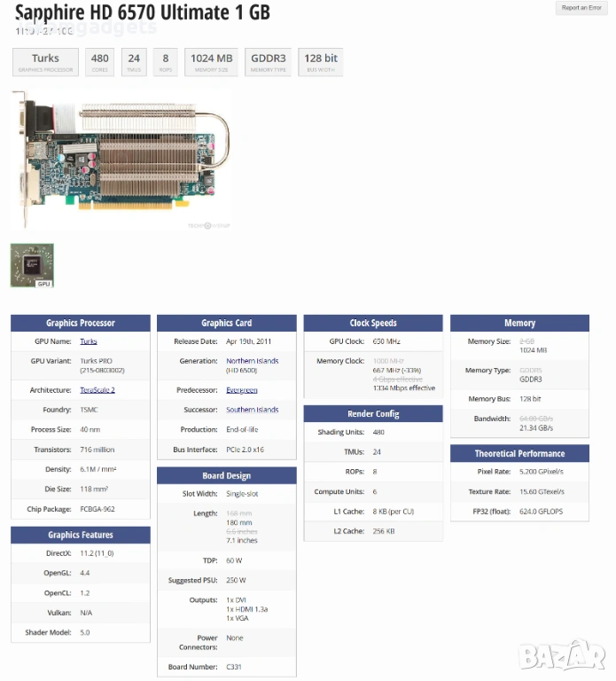Click the Graphics Processor section header
The image size is (616, 681).
[80, 323]
